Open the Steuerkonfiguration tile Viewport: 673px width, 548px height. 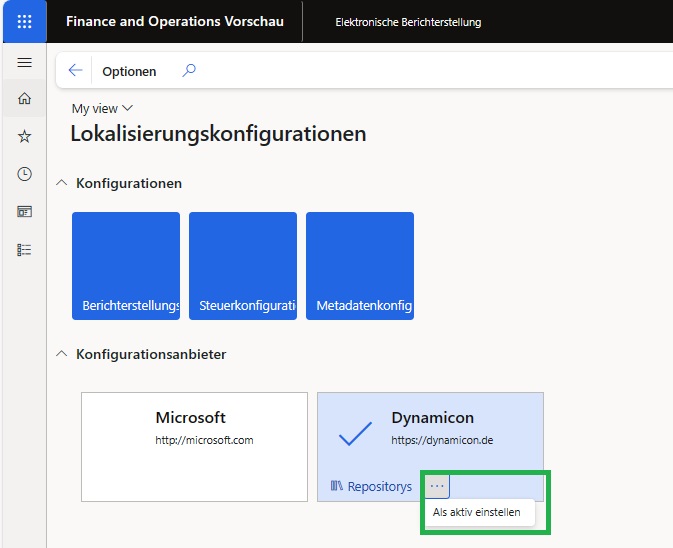tap(243, 266)
